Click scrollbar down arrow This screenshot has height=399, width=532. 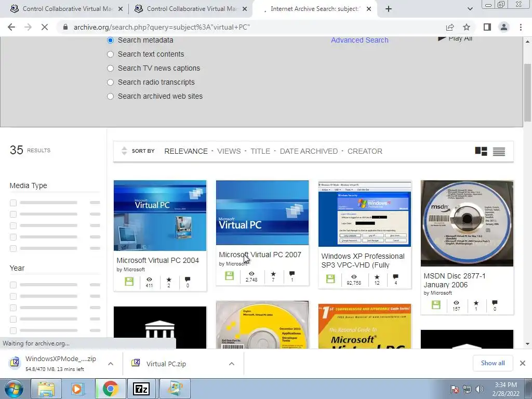click(527, 344)
